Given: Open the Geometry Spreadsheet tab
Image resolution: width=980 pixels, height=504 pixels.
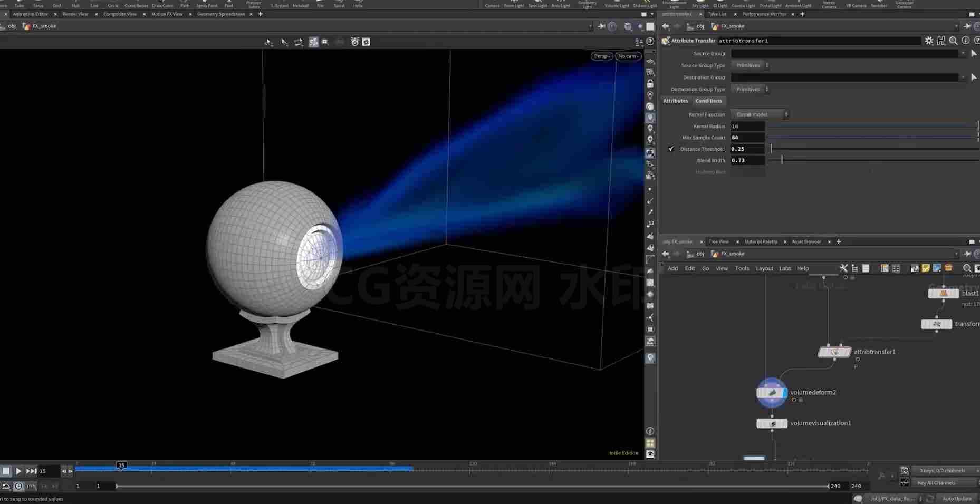Looking at the screenshot, I should click(220, 14).
